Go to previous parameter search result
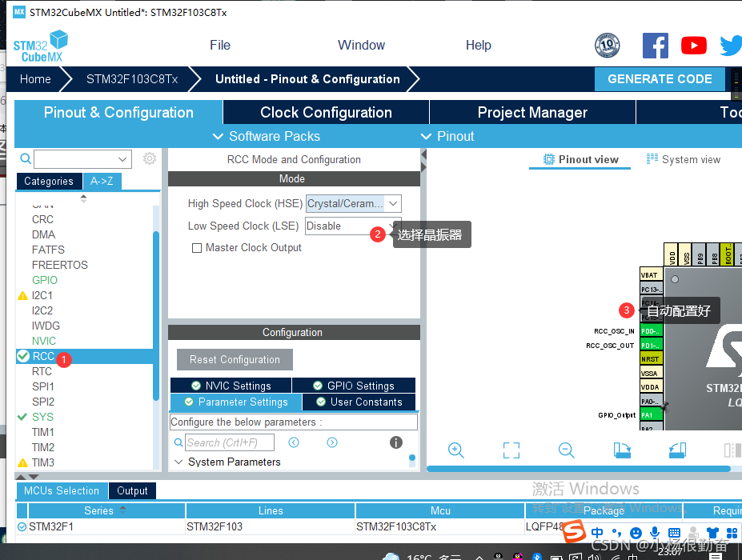The image size is (742, 560). pos(294,442)
